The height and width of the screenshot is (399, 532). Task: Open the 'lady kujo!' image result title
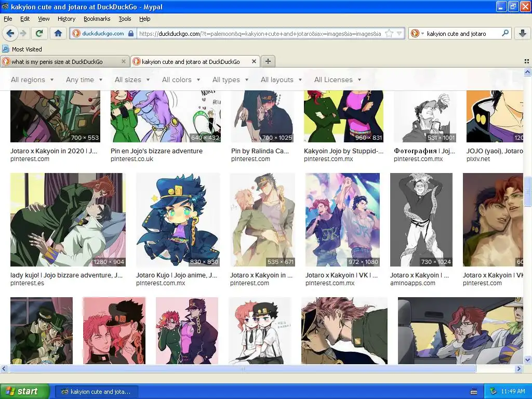[x=66, y=275]
